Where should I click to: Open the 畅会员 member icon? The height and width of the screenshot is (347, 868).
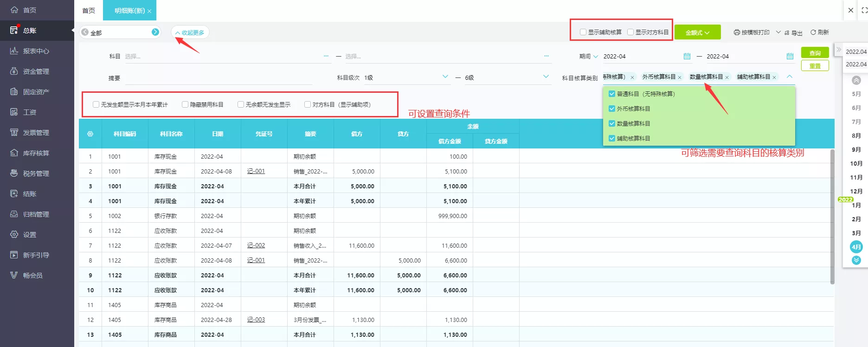coord(14,275)
